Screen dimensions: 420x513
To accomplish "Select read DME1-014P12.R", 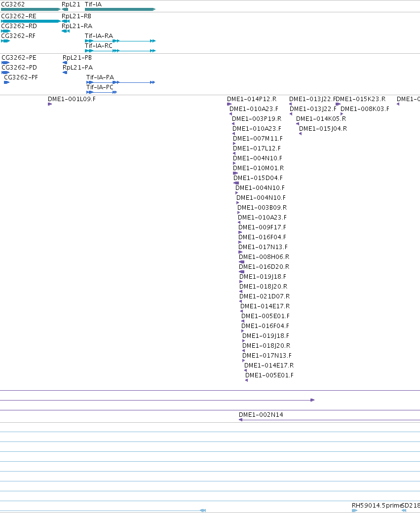I will tap(252, 99).
